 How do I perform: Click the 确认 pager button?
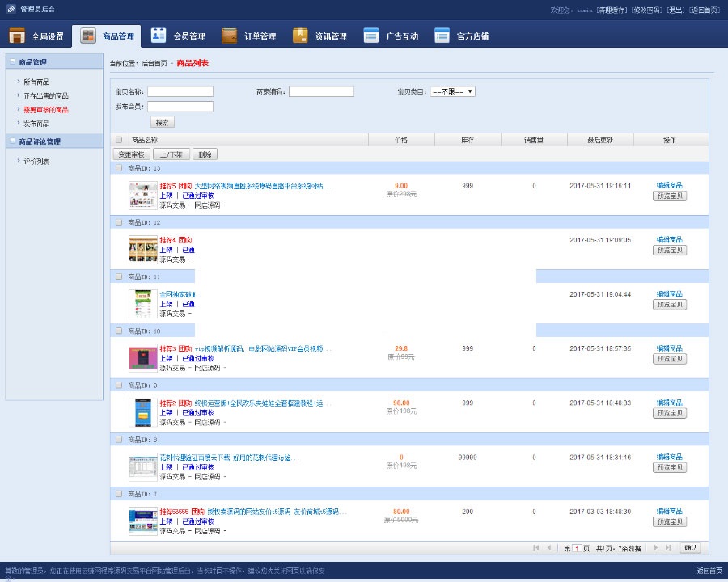pyautogui.click(x=691, y=548)
